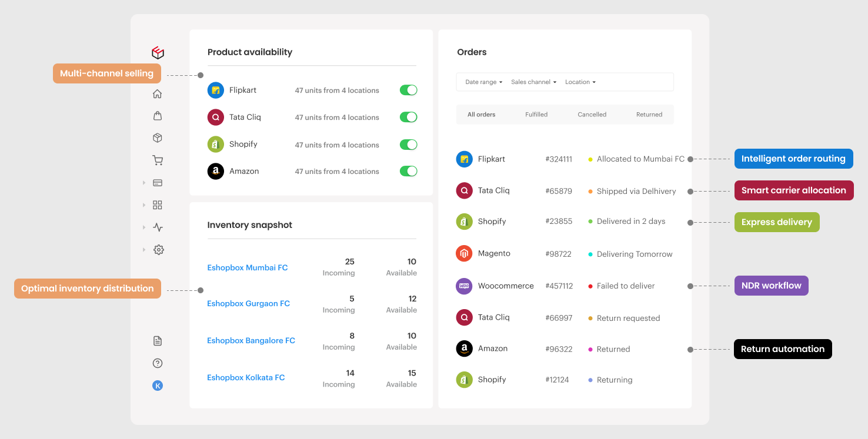
Task: Click order number #457112
Action: 559,286
